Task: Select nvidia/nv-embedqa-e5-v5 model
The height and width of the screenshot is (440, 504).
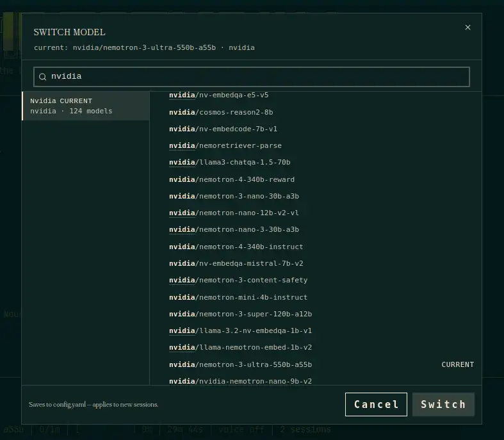Action: pos(316,95)
